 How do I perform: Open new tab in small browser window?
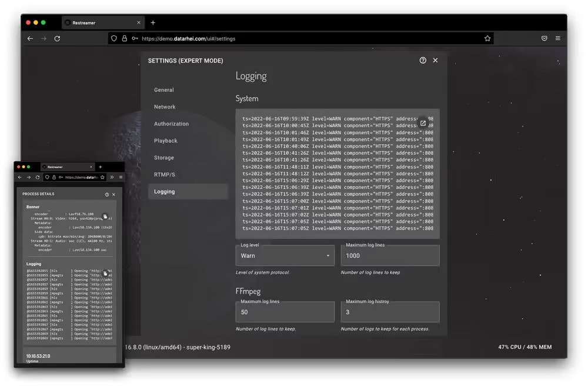100,167
